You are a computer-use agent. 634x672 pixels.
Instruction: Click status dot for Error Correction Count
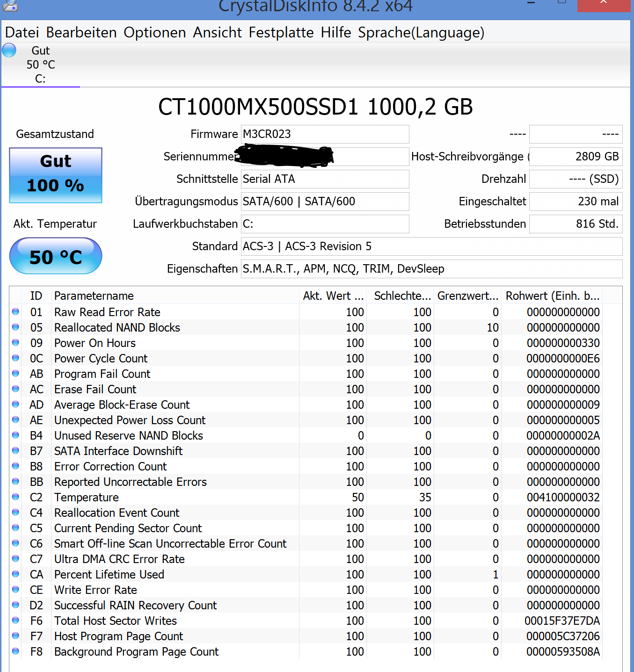15,466
